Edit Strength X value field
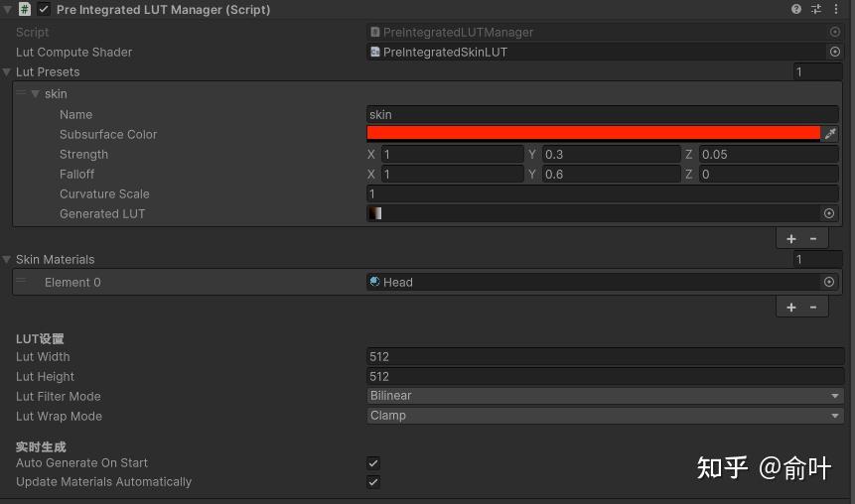The width and height of the screenshot is (855, 504). tap(452, 154)
